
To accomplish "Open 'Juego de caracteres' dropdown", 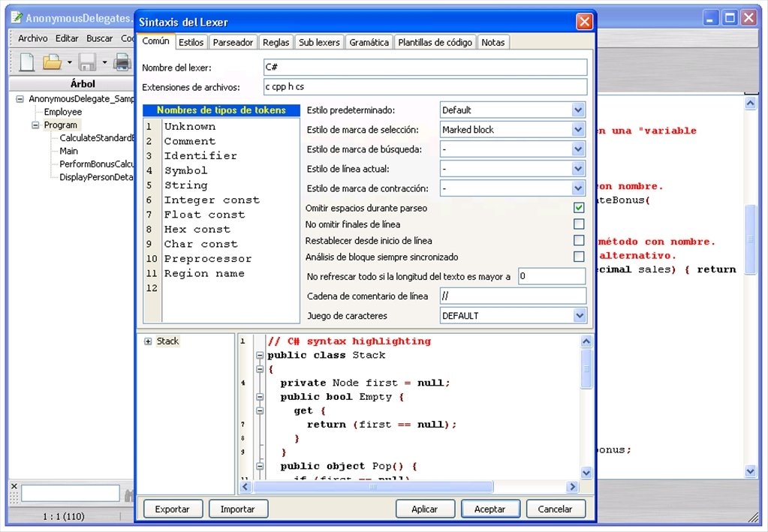I will (x=579, y=316).
